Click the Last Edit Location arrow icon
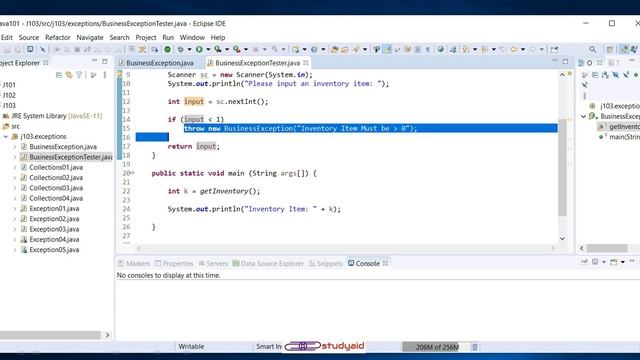Viewport: 640px width, 360px height. [502, 49]
